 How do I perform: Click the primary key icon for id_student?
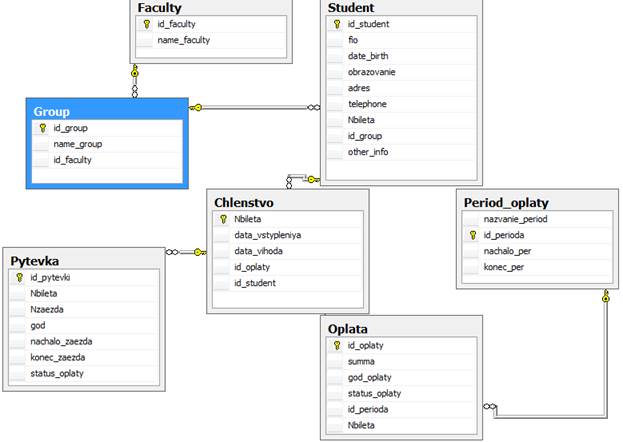pyautogui.click(x=337, y=24)
